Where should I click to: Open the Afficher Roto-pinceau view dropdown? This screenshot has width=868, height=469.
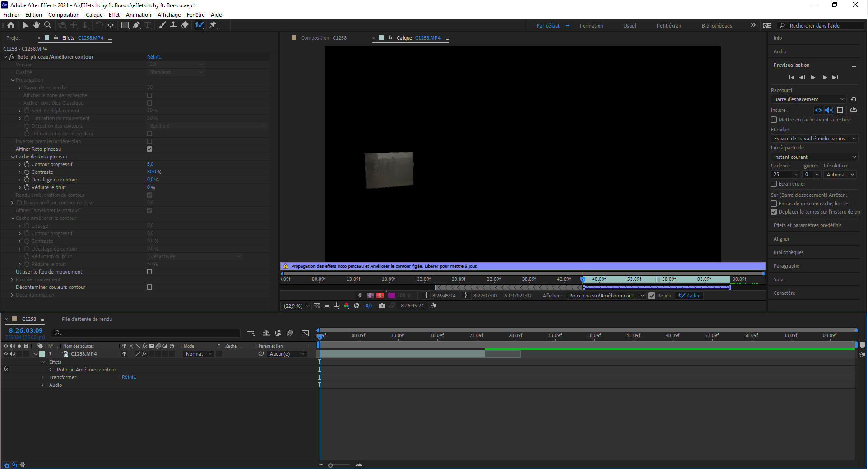[607, 296]
